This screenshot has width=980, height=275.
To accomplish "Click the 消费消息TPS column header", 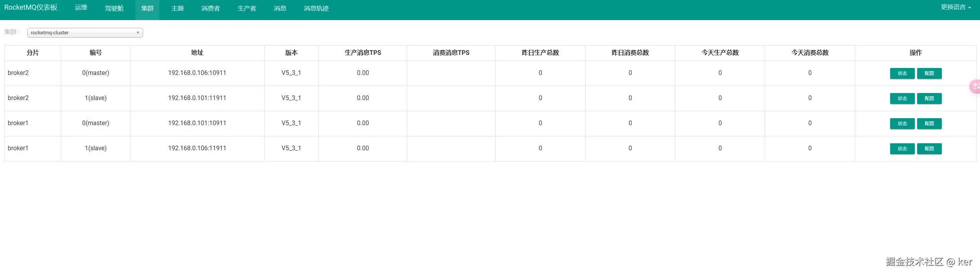I will tap(451, 53).
